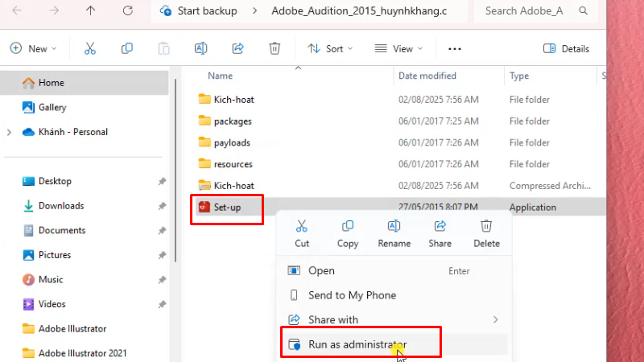Screen dimensions: 644x362
Task: Open Desktop in quick access
Action: point(55,181)
